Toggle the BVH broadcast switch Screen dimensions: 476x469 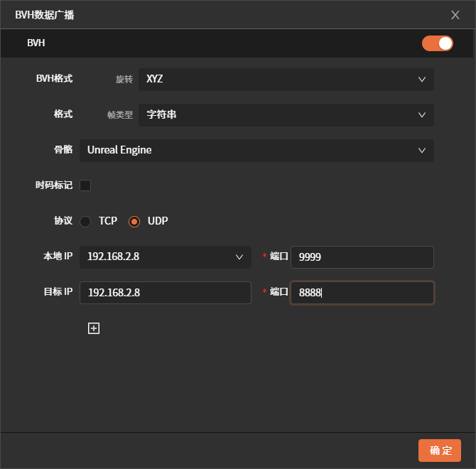coord(437,43)
